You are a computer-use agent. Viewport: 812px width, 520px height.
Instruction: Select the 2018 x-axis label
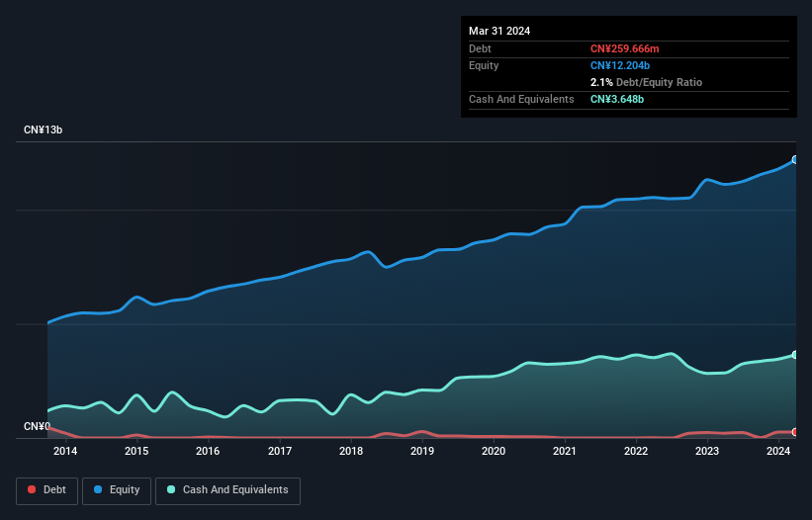click(x=351, y=451)
